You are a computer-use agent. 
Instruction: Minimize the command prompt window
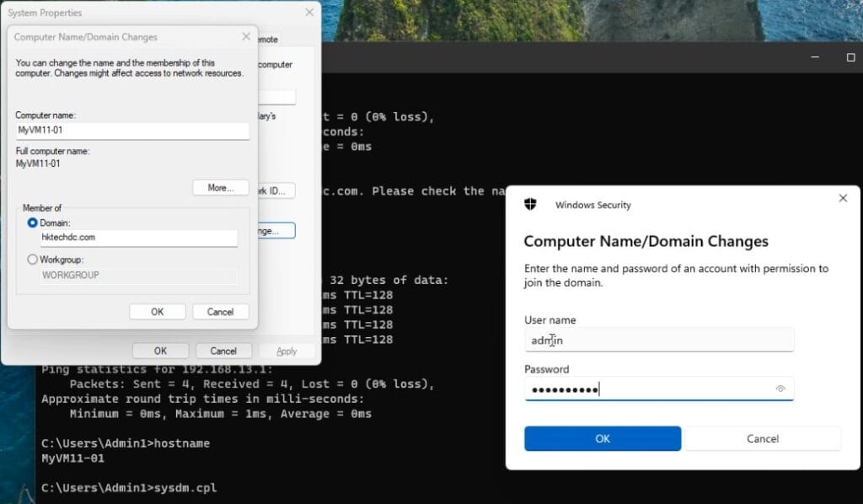815,57
